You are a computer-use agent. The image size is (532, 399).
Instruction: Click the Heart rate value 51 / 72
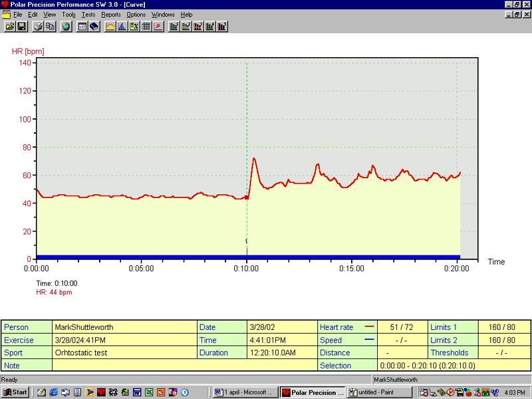click(402, 327)
